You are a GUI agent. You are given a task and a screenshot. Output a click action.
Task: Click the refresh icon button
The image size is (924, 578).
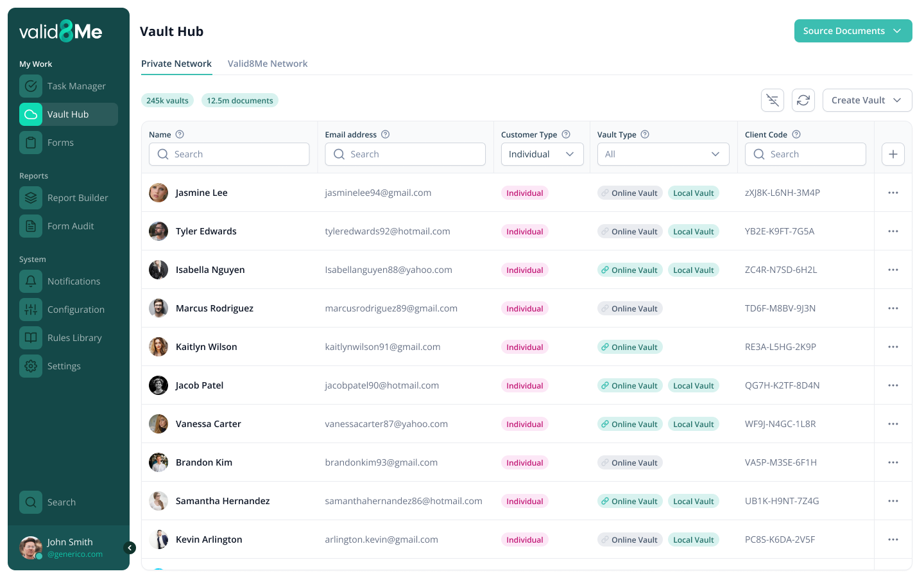(x=803, y=100)
